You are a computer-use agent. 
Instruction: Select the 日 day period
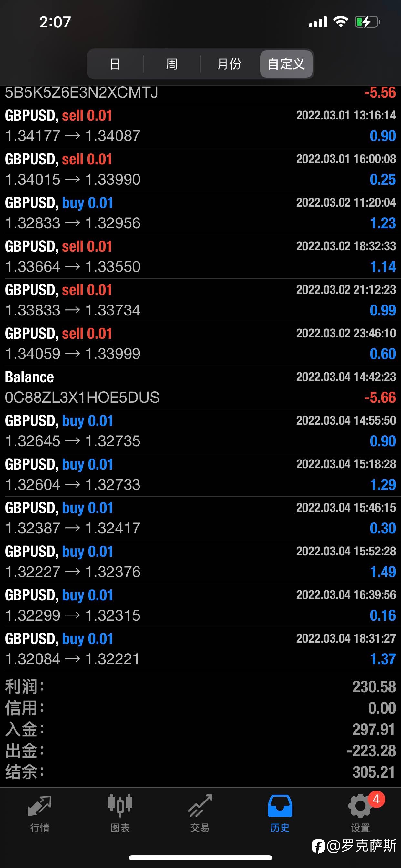pos(115,64)
